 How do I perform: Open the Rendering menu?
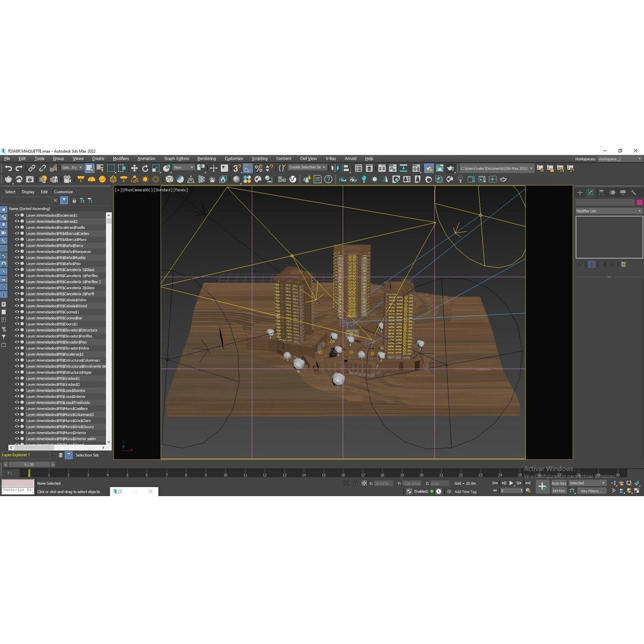[x=206, y=159]
